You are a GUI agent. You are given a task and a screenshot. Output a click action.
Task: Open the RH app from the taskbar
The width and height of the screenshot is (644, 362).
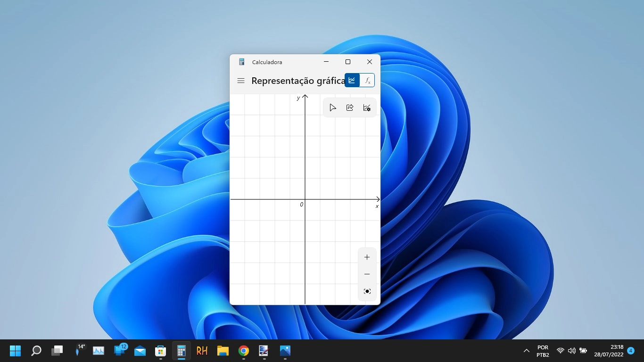202,351
